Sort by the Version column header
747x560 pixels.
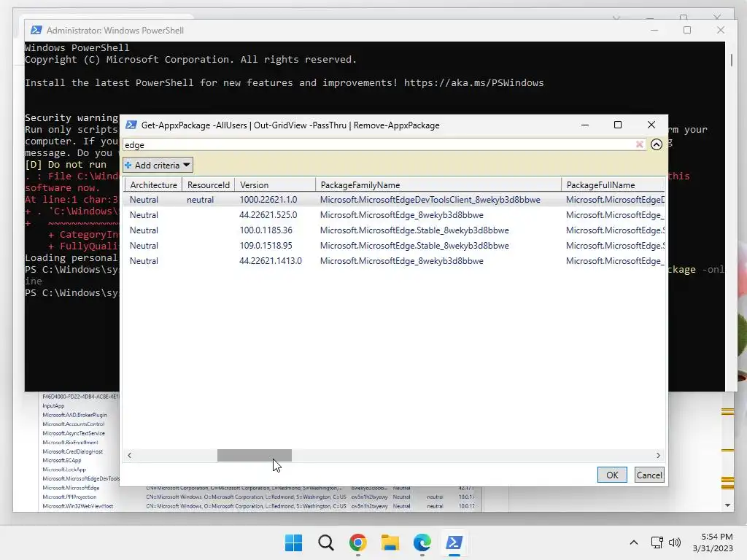tap(275, 184)
